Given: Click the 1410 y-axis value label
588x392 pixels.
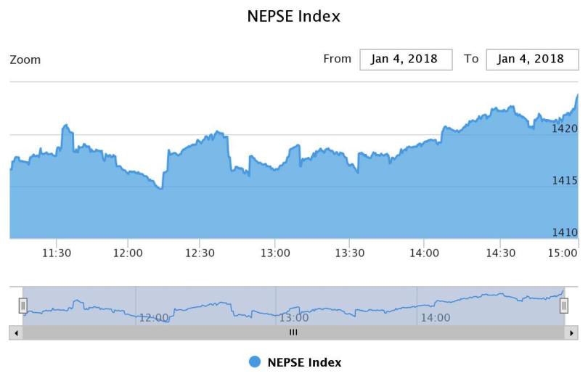Looking at the screenshot, I should tap(565, 232).
